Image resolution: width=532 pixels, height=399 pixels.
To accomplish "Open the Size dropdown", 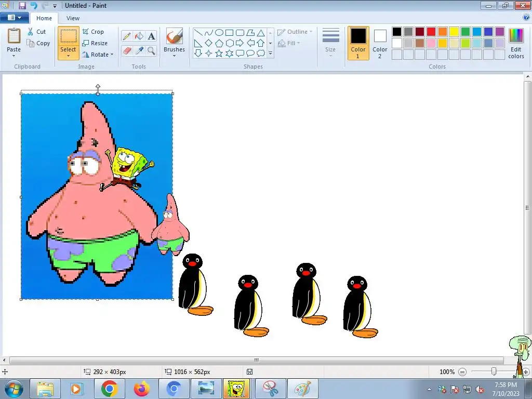I will (330, 43).
